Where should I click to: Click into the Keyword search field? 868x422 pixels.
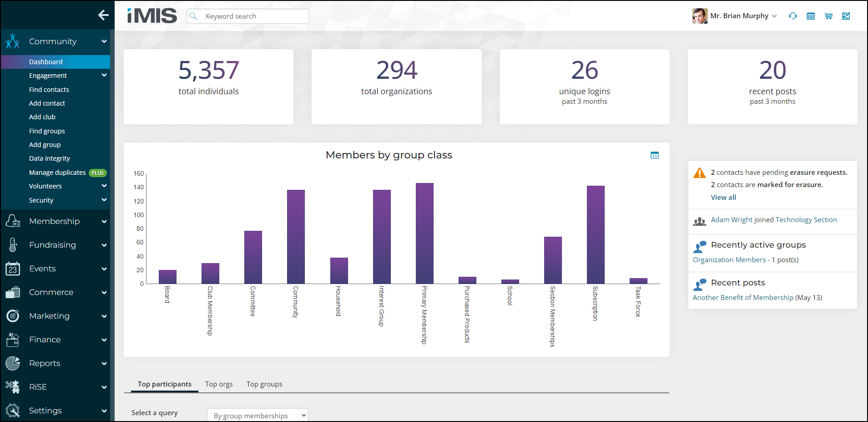[248, 16]
